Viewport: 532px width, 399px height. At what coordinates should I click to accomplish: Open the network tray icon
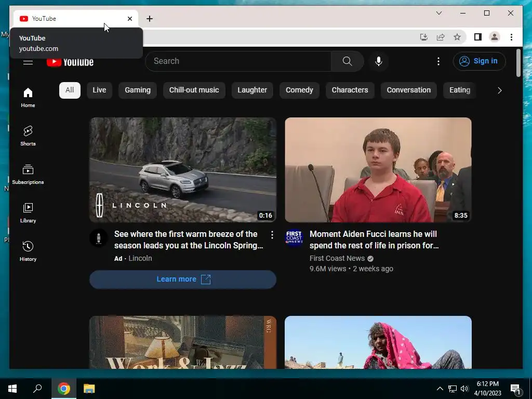[453, 389]
